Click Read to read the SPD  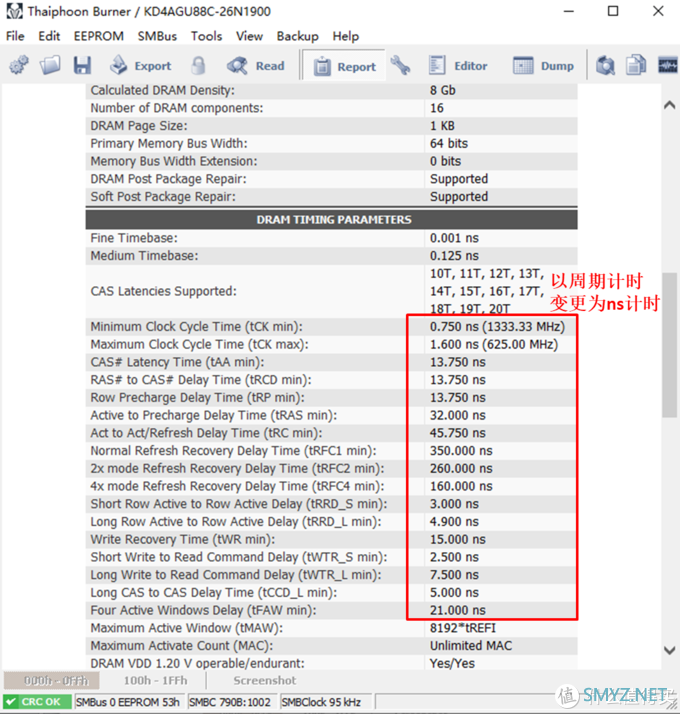[x=257, y=66]
